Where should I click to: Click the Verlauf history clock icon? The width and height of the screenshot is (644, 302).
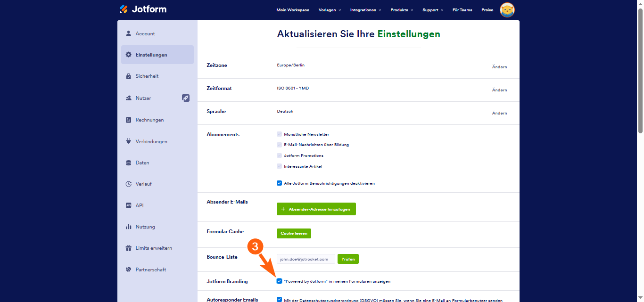click(128, 184)
